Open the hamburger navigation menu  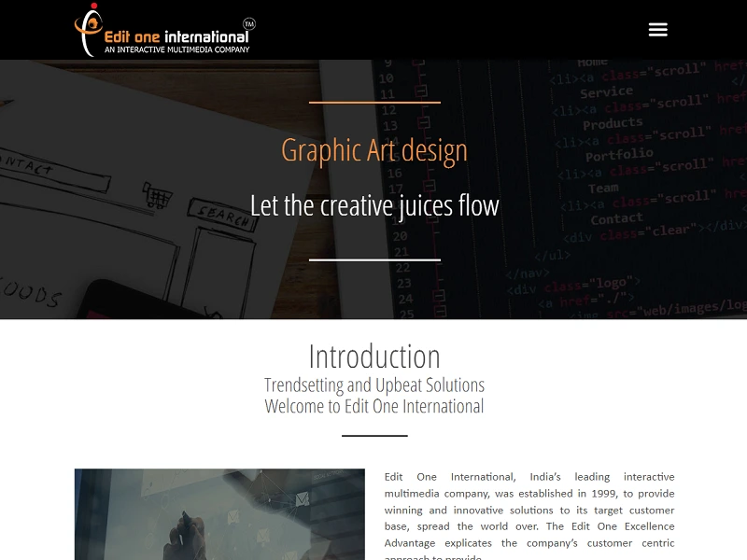tap(657, 30)
